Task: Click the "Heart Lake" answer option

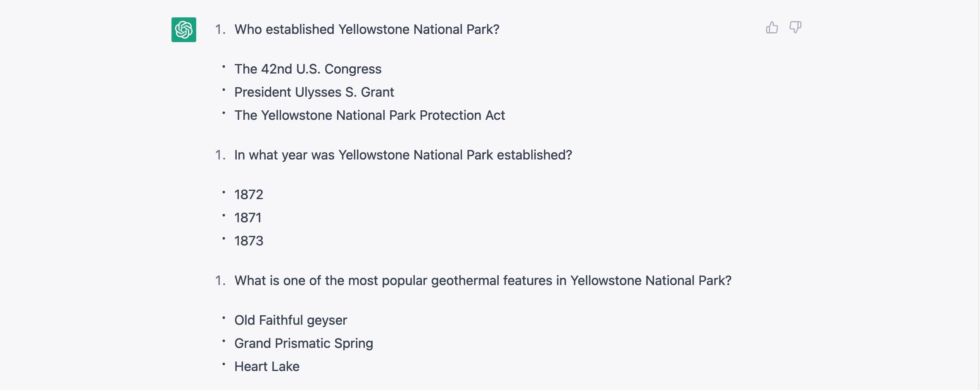Action: (x=267, y=366)
